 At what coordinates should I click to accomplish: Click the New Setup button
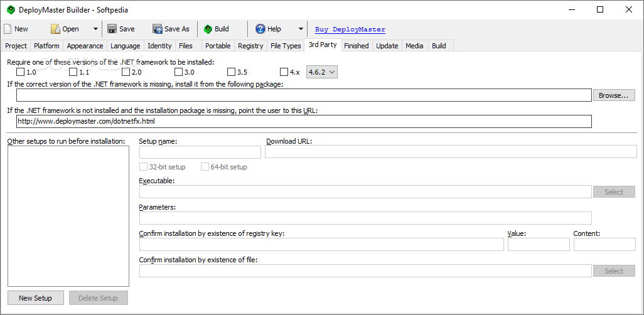(35, 298)
